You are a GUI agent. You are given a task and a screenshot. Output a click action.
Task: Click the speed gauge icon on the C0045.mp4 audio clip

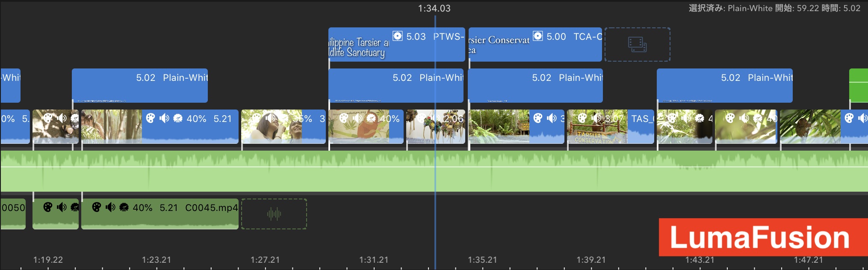(124, 207)
